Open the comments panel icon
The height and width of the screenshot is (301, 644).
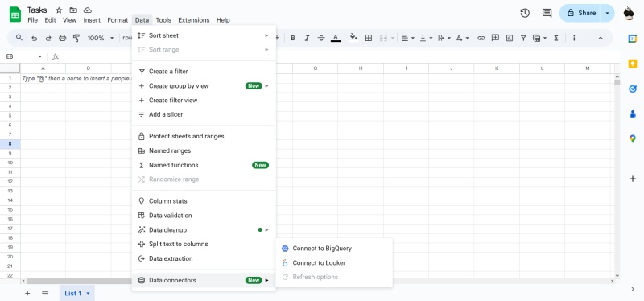point(547,13)
